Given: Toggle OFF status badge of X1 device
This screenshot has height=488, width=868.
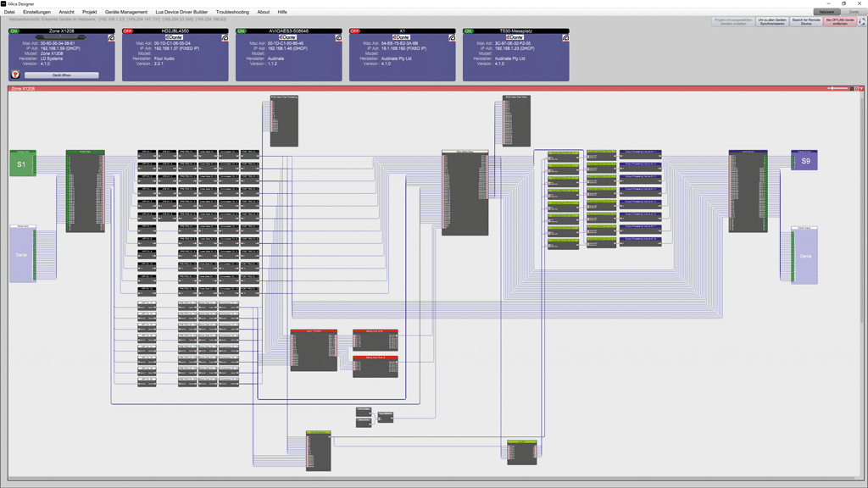Looking at the screenshot, I should [355, 31].
